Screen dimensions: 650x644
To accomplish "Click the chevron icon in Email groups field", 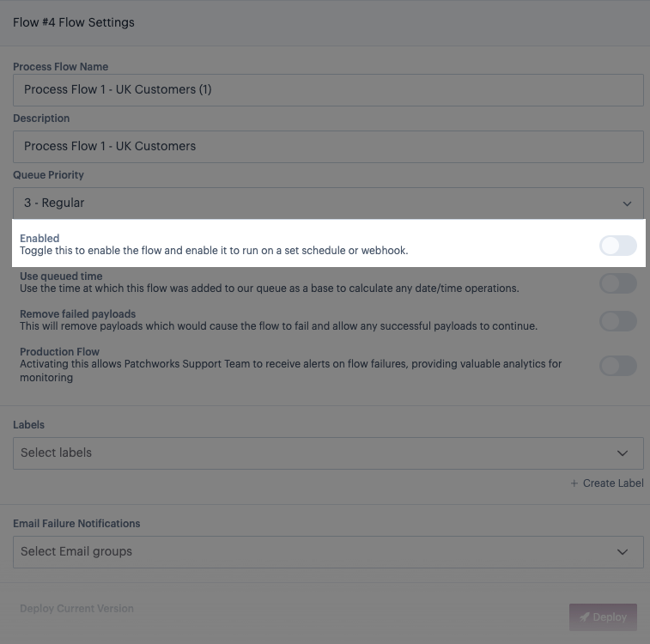I will [623, 552].
